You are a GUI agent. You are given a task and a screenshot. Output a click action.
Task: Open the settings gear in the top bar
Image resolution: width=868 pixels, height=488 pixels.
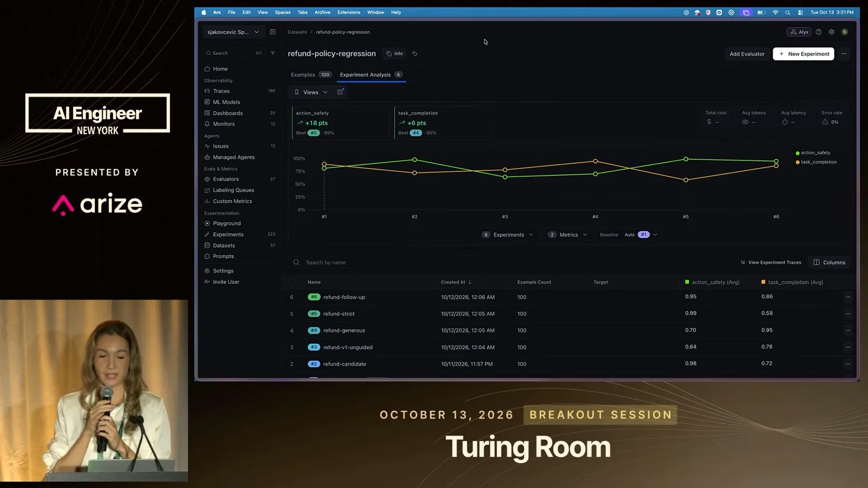point(832,32)
